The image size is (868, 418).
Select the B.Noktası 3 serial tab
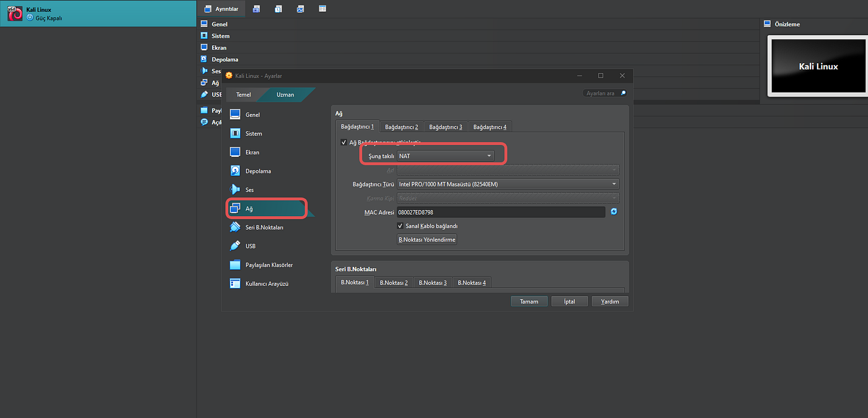(x=433, y=282)
